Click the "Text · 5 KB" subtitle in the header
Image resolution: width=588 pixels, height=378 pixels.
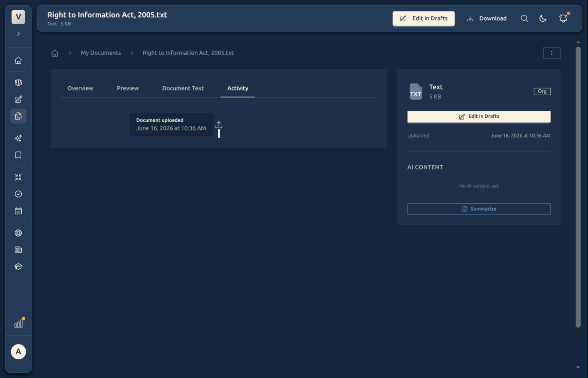click(x=59, y=24)
